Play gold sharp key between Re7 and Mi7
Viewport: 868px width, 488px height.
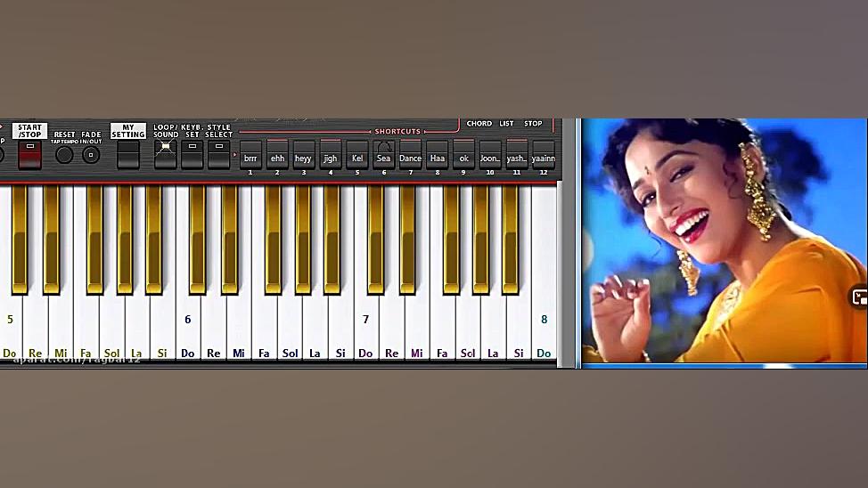point(407,239)
